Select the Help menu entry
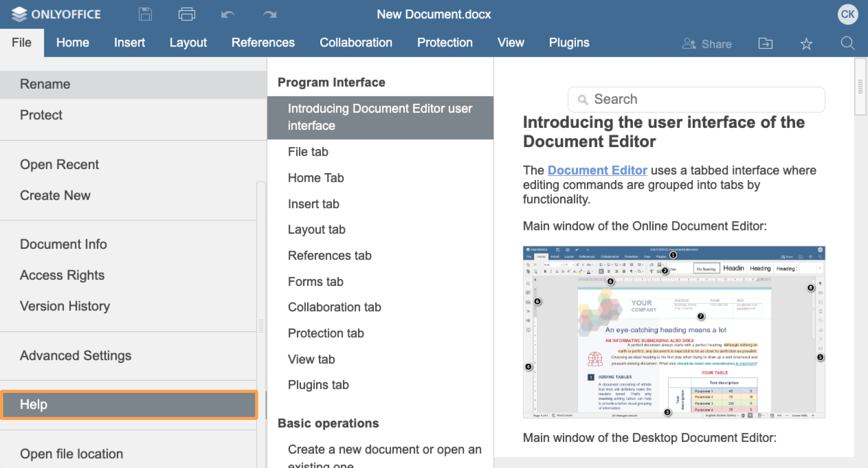 pyautogui.click(x=129, y=404)
